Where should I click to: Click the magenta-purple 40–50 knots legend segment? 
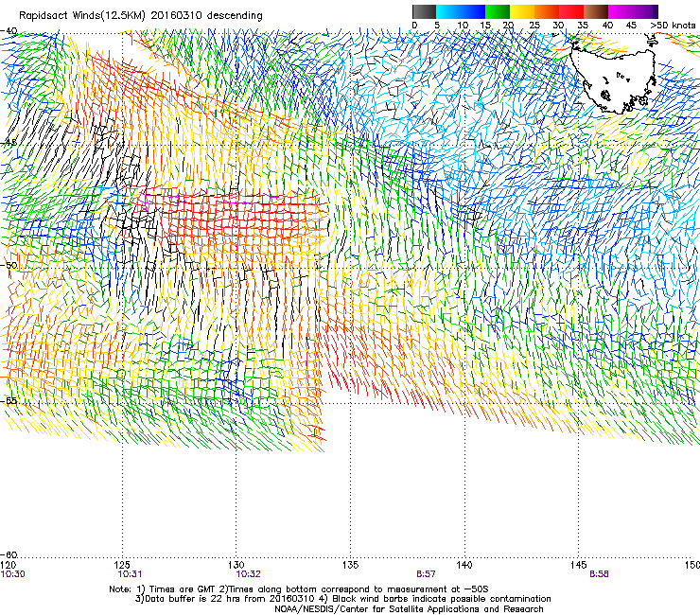633,11
